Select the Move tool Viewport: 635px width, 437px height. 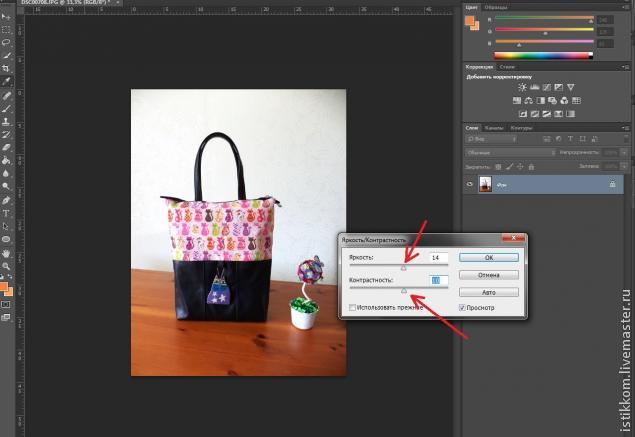point(7,17)
